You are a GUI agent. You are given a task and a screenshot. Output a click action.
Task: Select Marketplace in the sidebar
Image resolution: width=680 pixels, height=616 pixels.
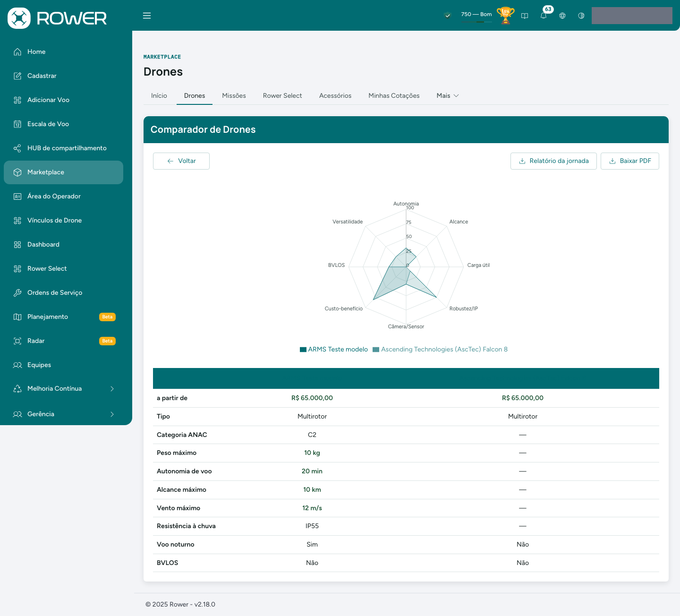(x=63, y=172)
